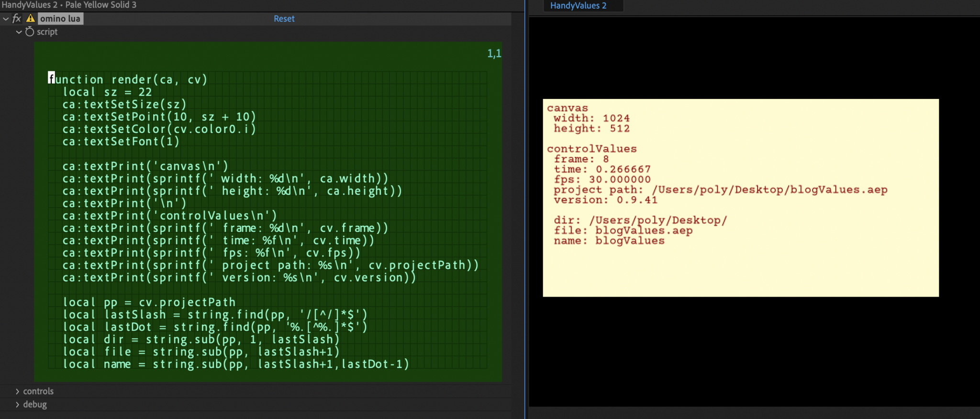The image size is (980, 419).
Task: Click the 1,1 cursor position indicator
Action: 494,54
